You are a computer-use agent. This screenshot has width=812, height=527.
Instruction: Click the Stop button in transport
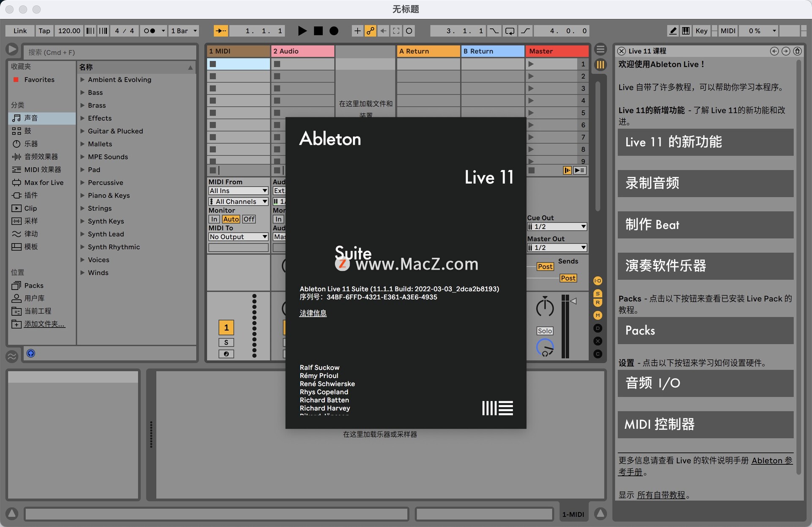tap(318, 31)
